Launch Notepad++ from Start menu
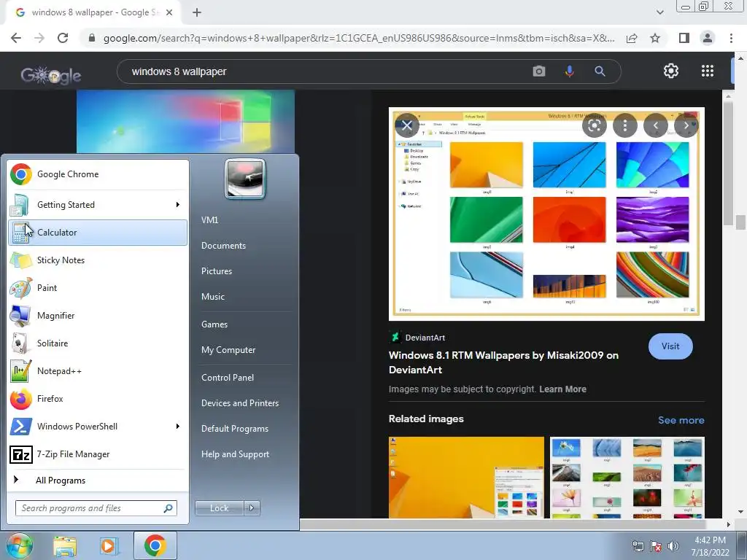 point(98,371)
